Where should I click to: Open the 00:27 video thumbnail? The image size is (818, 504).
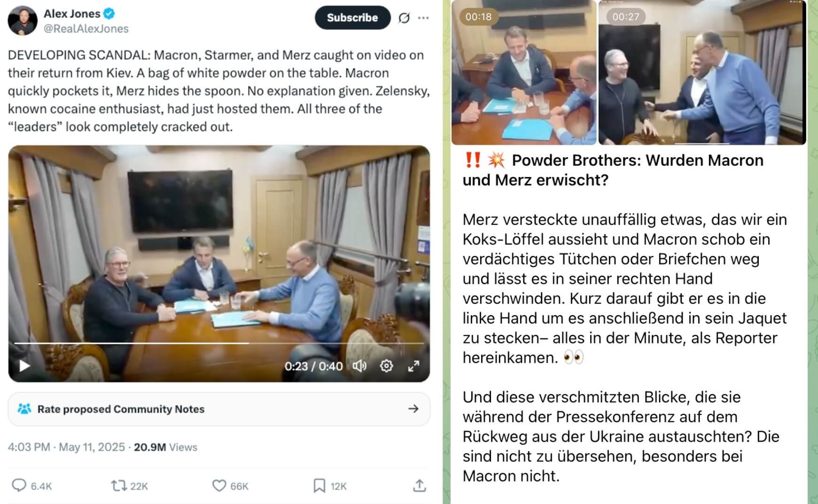[702, 72]
